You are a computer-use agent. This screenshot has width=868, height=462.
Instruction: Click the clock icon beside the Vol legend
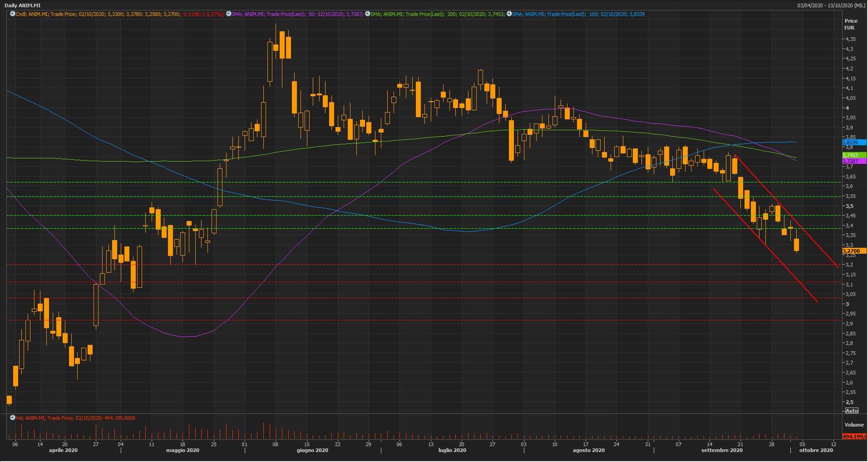[x=12, y=418]
